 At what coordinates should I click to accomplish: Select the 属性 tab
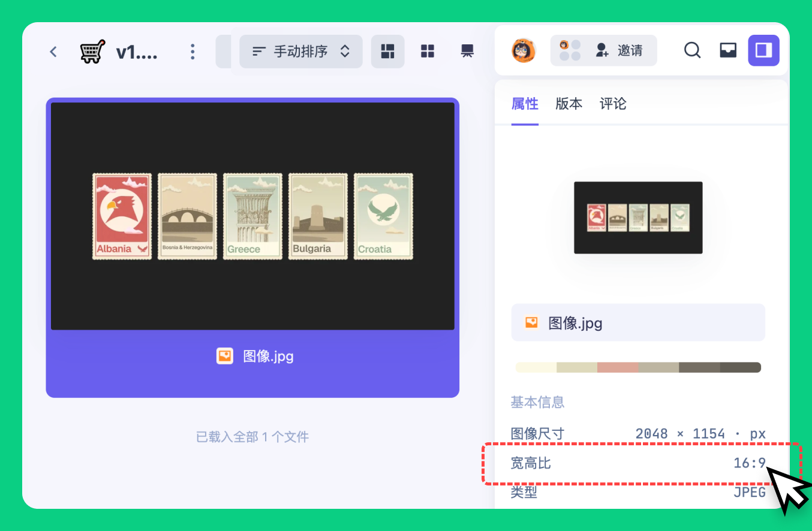pos(525,104)
